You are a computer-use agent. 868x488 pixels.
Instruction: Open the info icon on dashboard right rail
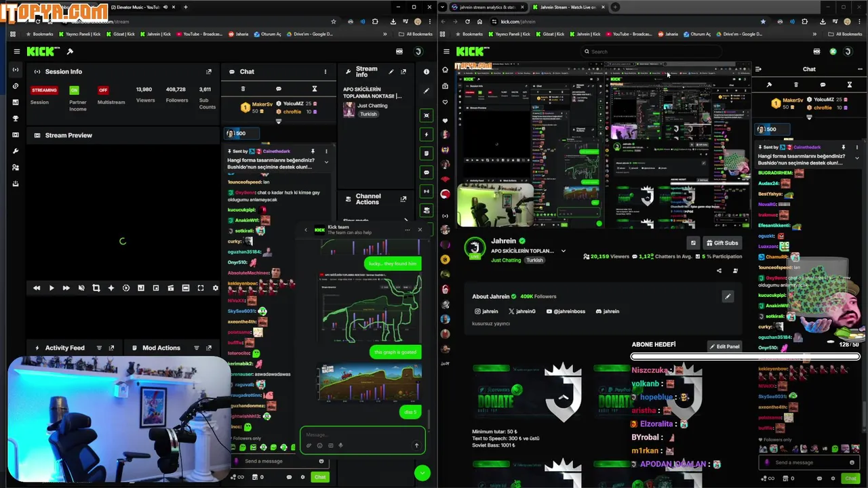[x=427, y=71]
